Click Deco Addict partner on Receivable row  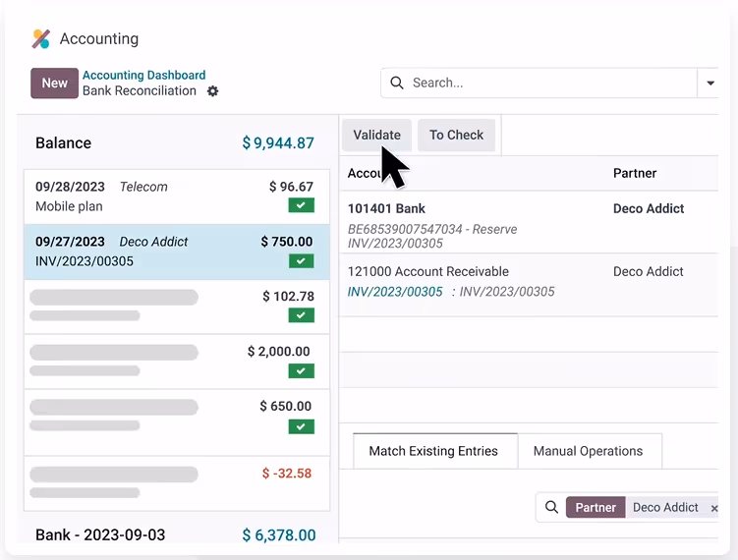pyautogui.click(x=649, y=271)
